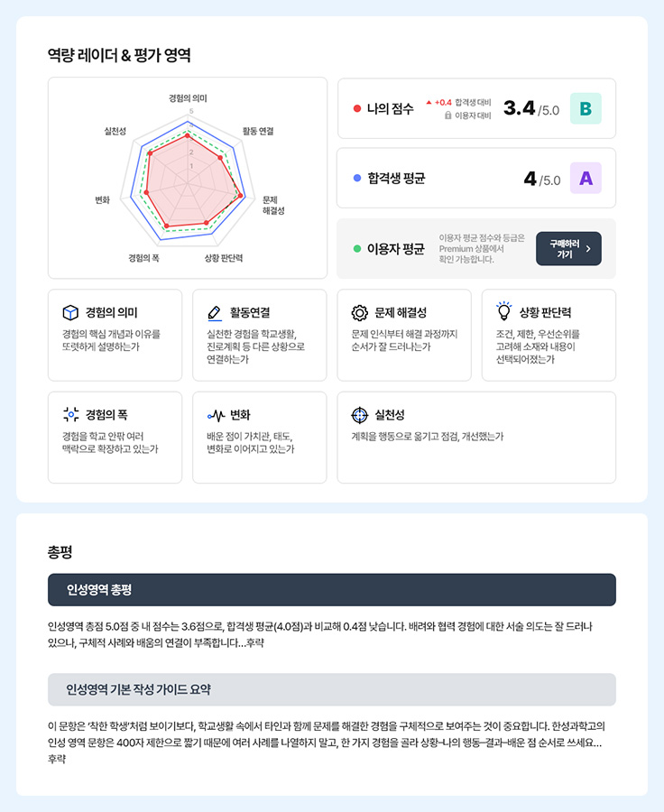Click the green B grade badge
The width and height of the screenshot is (664, 812).
pyautogui.click(x=586, y=109)
